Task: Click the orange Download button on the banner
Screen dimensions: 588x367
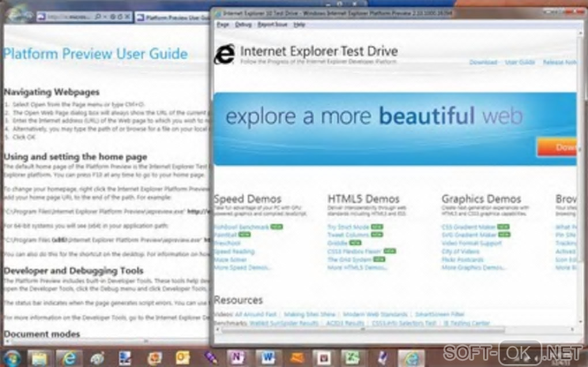Action: 557,147
